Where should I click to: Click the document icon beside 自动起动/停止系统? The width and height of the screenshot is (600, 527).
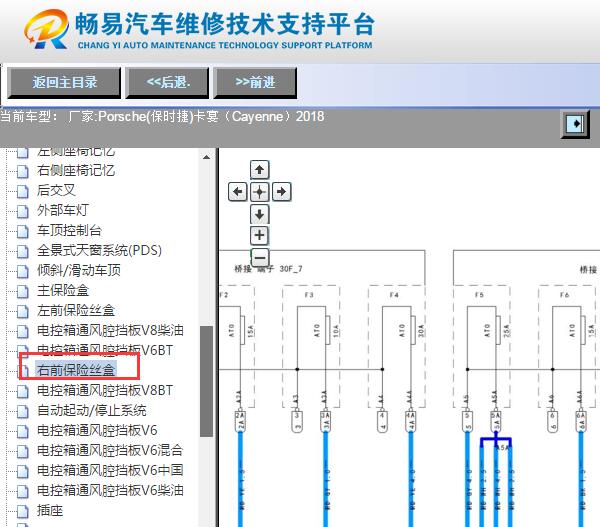point(23,411)
